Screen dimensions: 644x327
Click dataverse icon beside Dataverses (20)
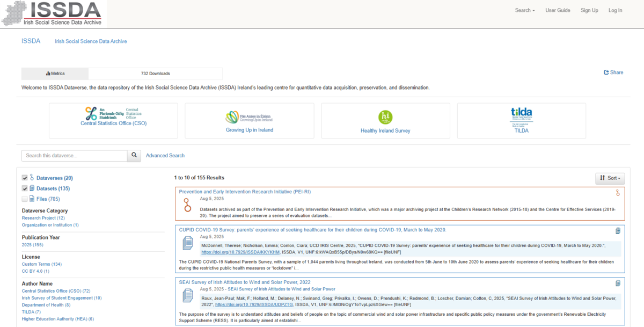[x=32, y=178]
